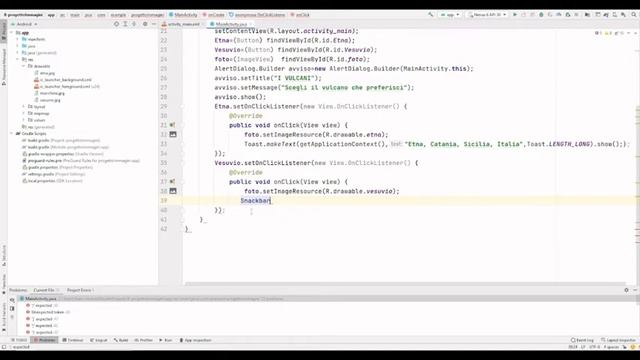Open Search Everywhere magnifier in top toolbar

pyautogui.click(x=634, y=15)
